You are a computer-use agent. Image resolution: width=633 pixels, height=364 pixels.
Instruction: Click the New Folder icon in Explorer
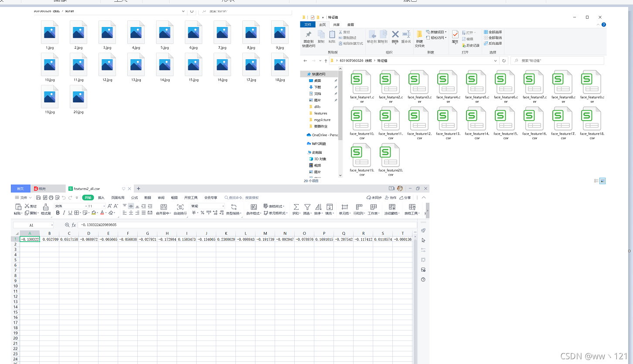[419, 34]
